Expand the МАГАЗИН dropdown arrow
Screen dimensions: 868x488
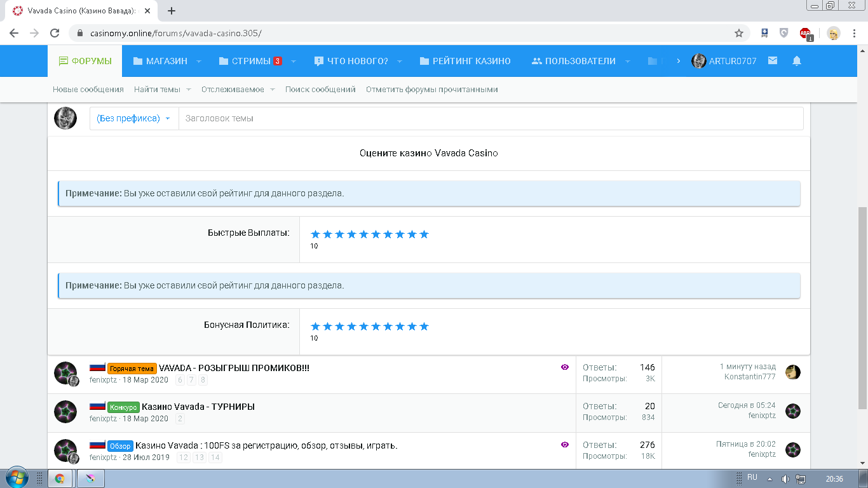[x=198, y=62]
